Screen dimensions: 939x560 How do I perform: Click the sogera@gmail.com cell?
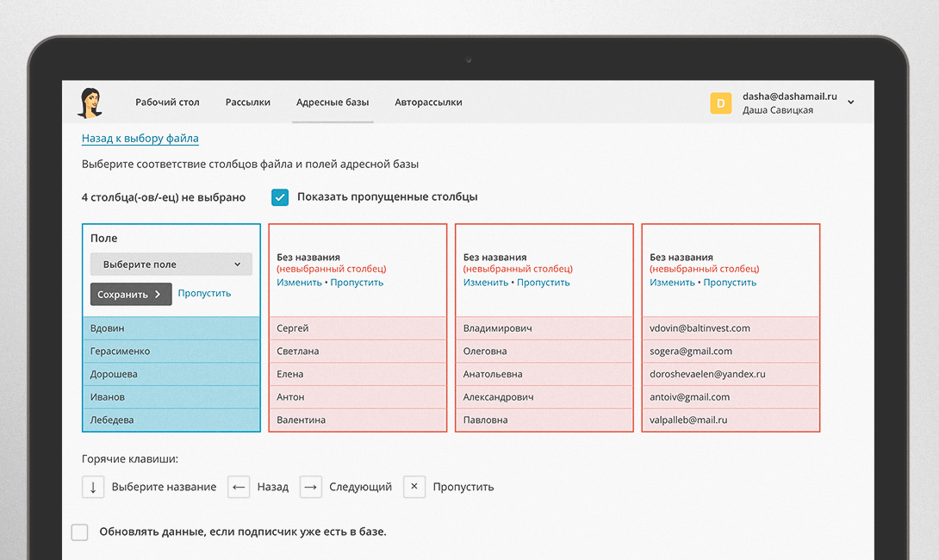tap(731, 351)
